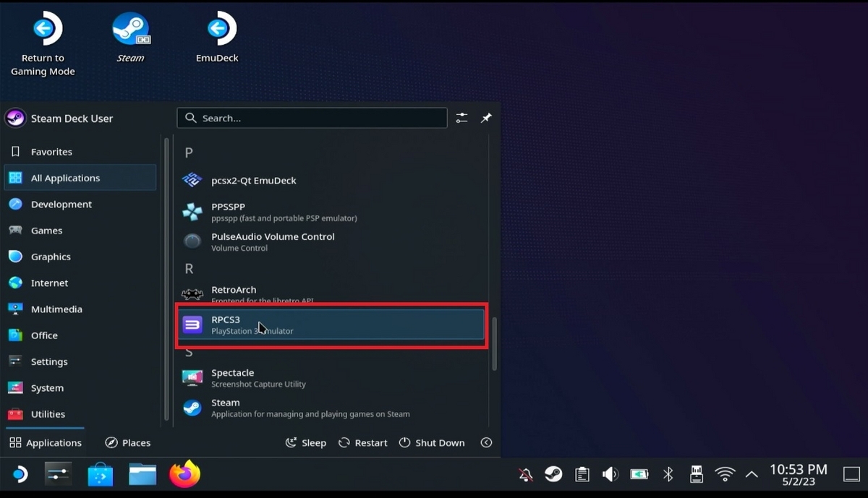Screen dimensions: 868x498
Task: Open the Internet category
Action: 80,283
